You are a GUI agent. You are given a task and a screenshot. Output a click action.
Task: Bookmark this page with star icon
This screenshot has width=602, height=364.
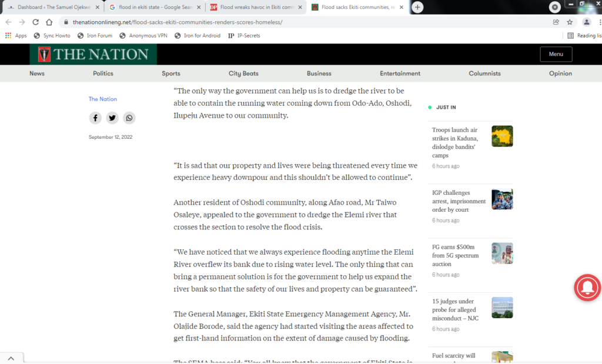(x=570, y=22)
